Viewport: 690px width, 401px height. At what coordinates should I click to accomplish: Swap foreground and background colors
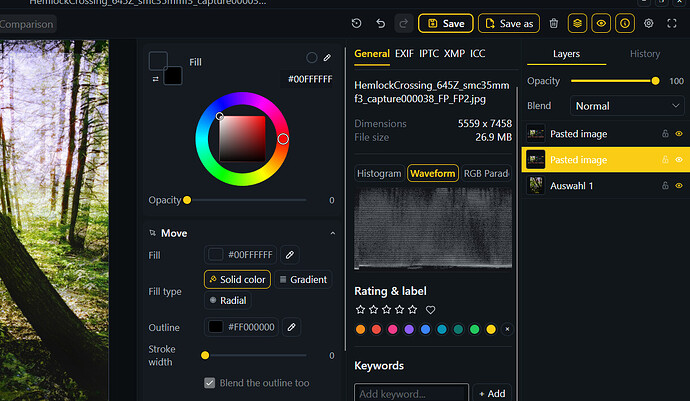pos(155,79)
